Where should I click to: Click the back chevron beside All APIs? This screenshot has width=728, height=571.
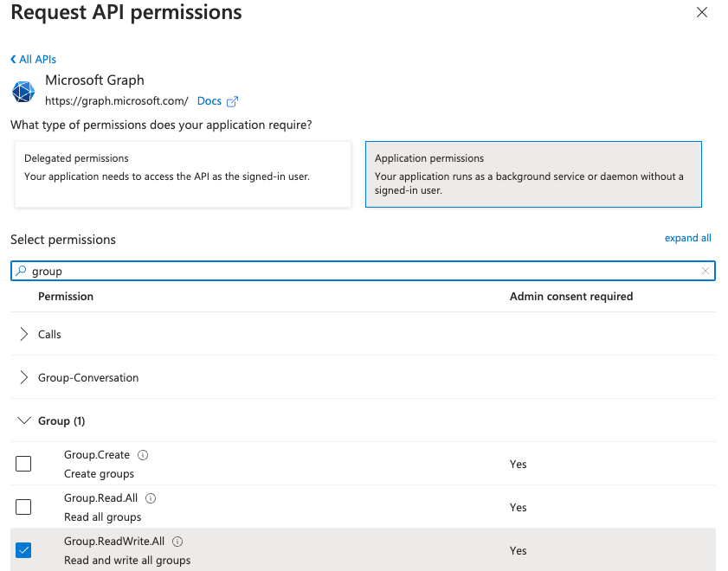14,60
